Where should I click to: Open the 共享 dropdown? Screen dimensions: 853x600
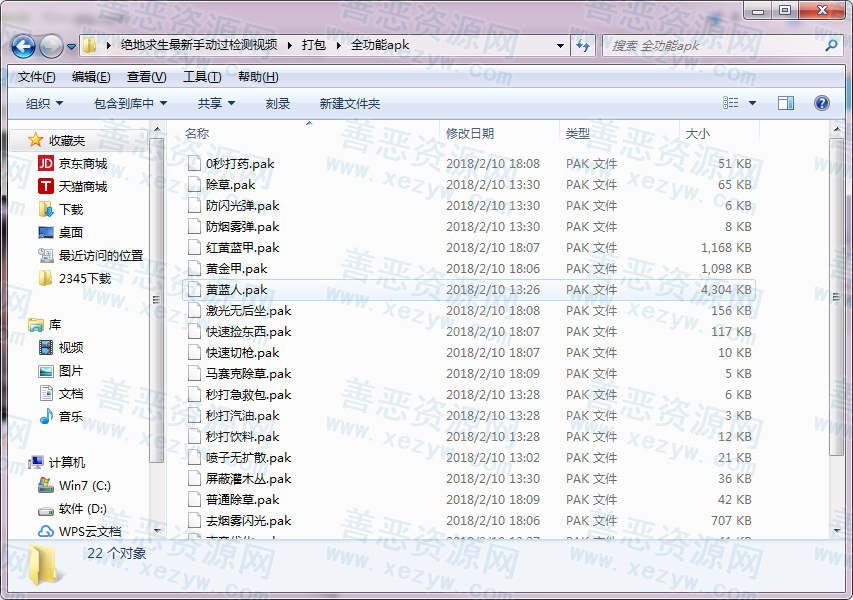[216, 104]
